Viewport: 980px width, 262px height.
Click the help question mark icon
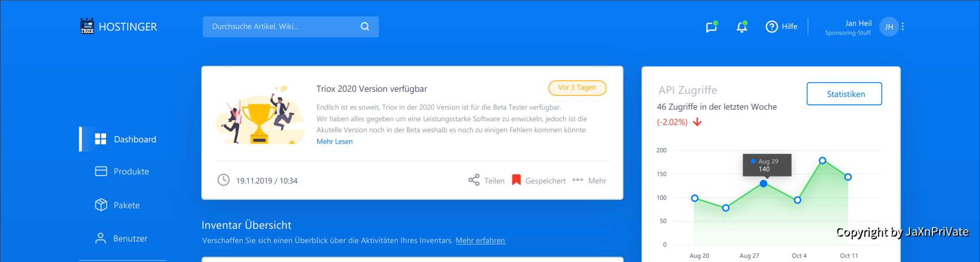click(772, 26)
